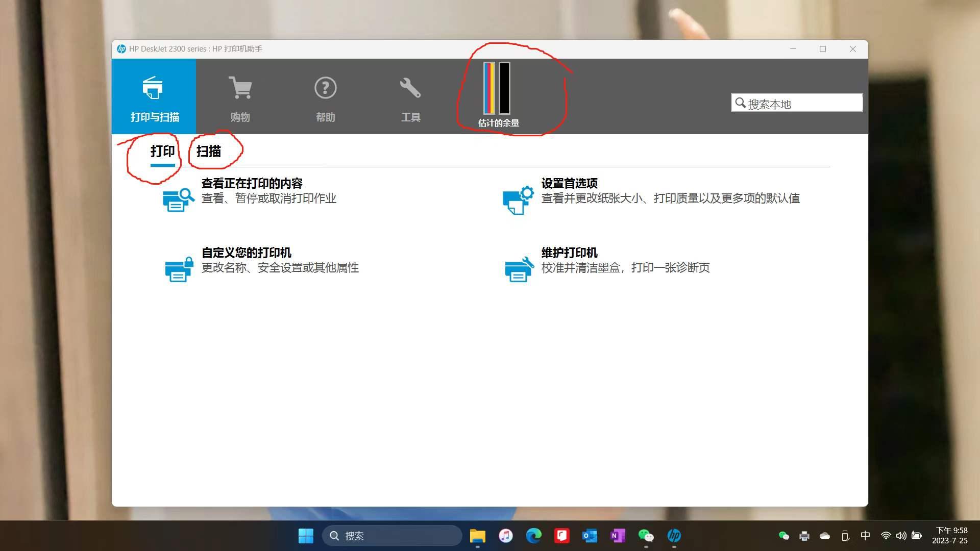This screenshot has width=980, height=551.
Task: Close the HP 打印机助手 window
Action: tap(853, 49)
